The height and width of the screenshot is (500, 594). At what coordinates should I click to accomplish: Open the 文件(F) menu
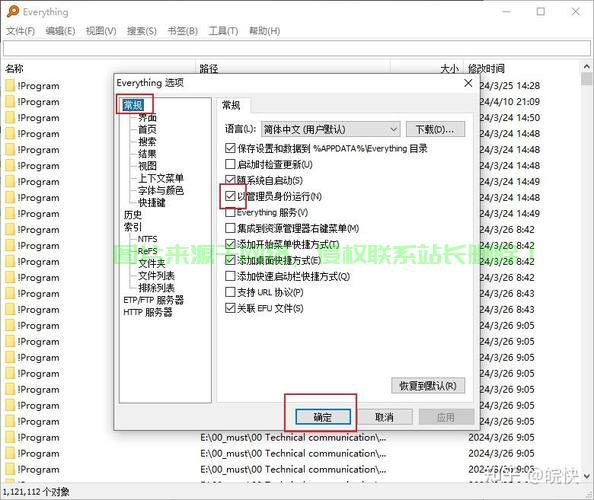[x=20, y=31]
